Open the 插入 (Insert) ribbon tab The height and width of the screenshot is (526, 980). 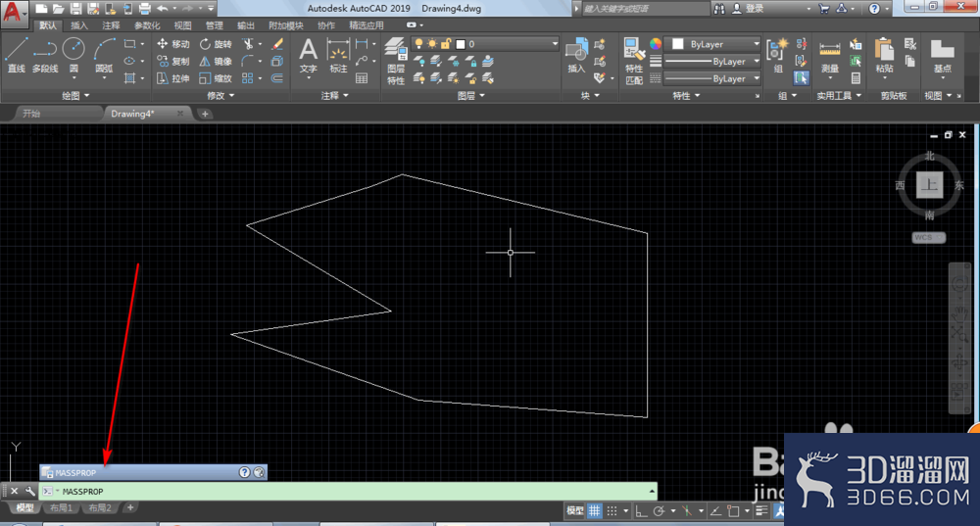pos(79,25)
